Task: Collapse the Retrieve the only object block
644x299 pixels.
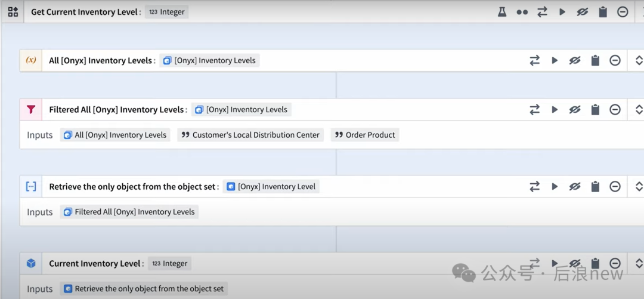Action: pos(639,187)
